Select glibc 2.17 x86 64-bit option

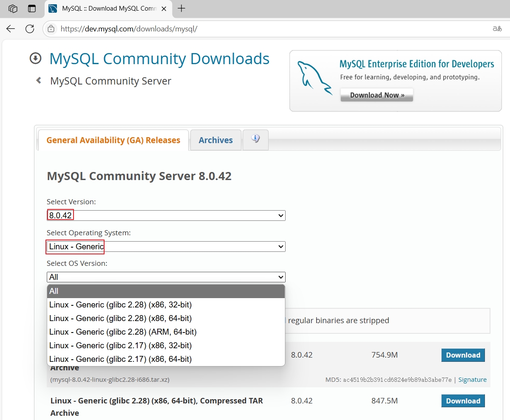166,359
